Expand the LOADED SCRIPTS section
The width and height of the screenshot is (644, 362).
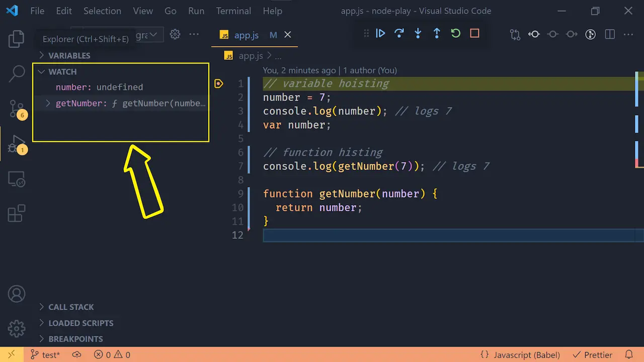click(x=121, y=323)
